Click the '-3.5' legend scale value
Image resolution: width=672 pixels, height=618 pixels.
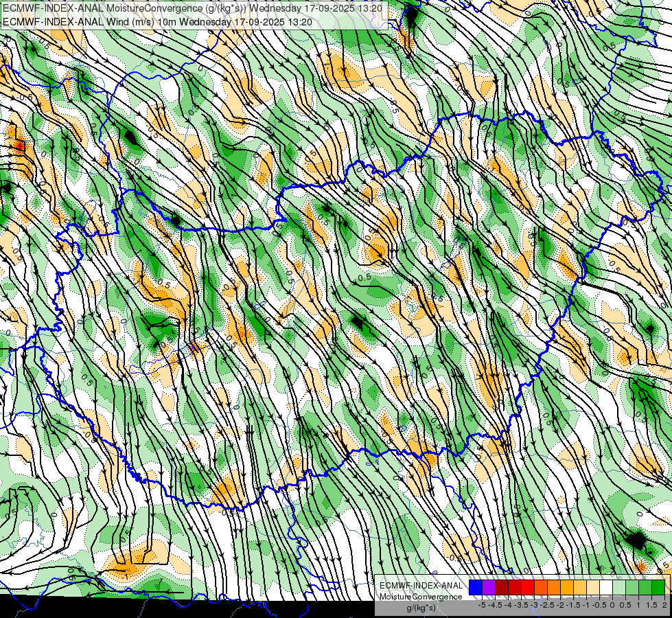coord(522,605)
